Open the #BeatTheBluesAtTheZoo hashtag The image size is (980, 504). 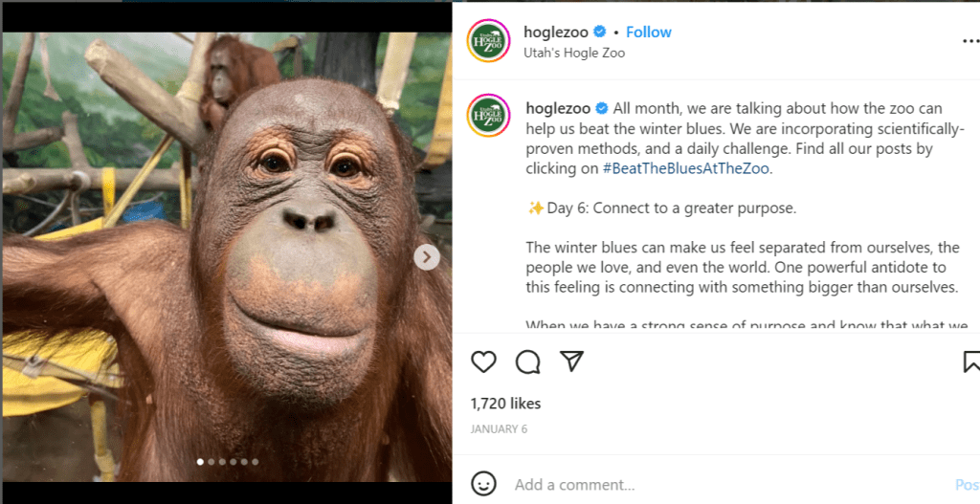(x=686, y=168)
